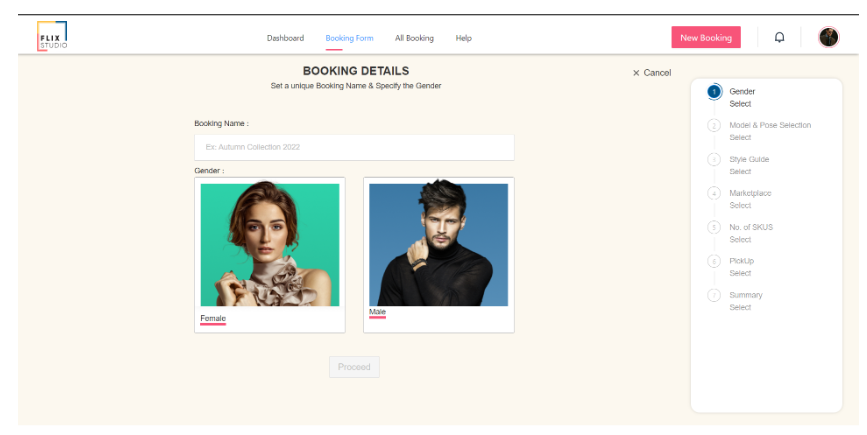Click the 'Booking Name :' field label
Viewport: 867px width, 435px height.
tap(221, 123)
